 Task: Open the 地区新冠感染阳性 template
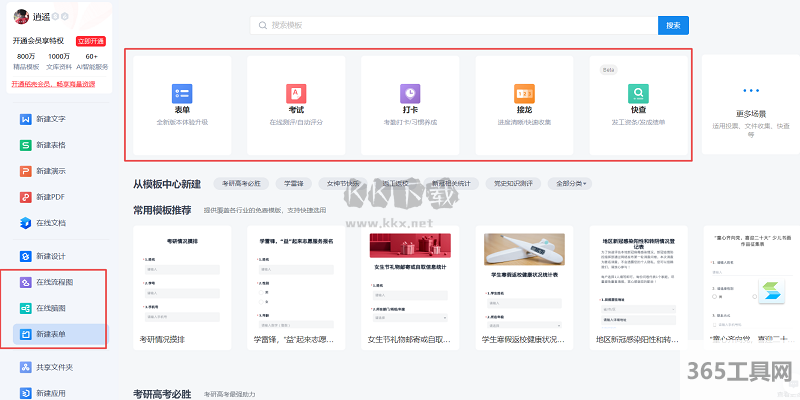[x=638, y=288]
